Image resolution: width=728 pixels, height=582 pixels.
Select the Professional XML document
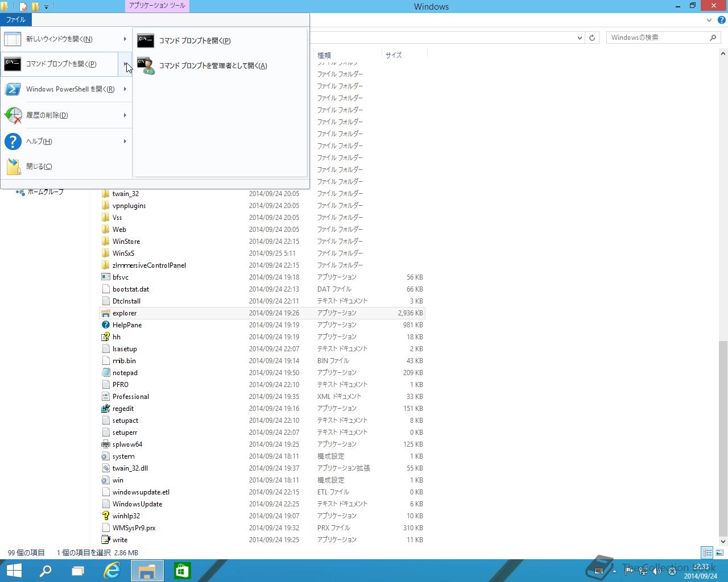coord(131,397)
